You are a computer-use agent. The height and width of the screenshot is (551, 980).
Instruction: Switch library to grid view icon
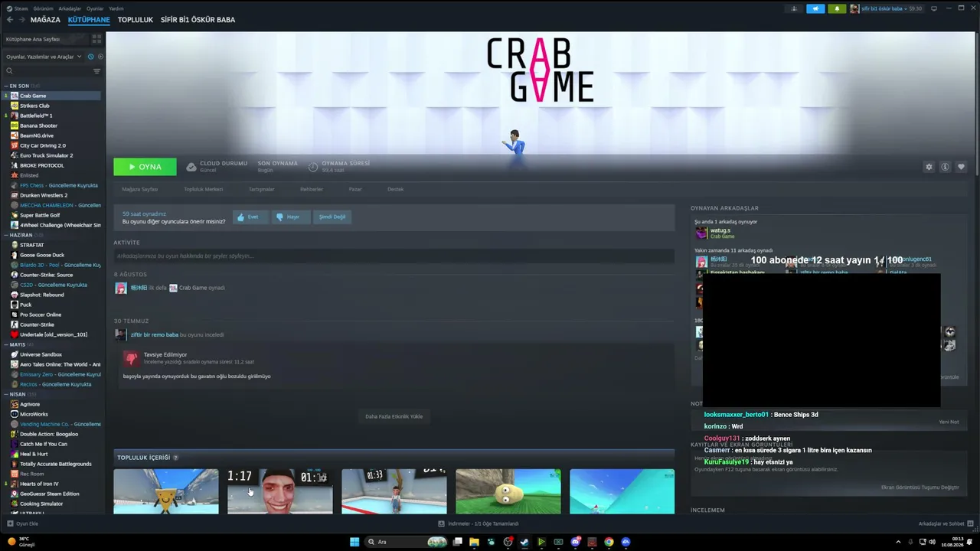(96, 39)
